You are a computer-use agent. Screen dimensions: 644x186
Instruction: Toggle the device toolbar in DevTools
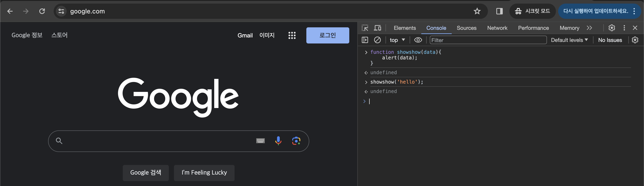(x=377, y=28)
